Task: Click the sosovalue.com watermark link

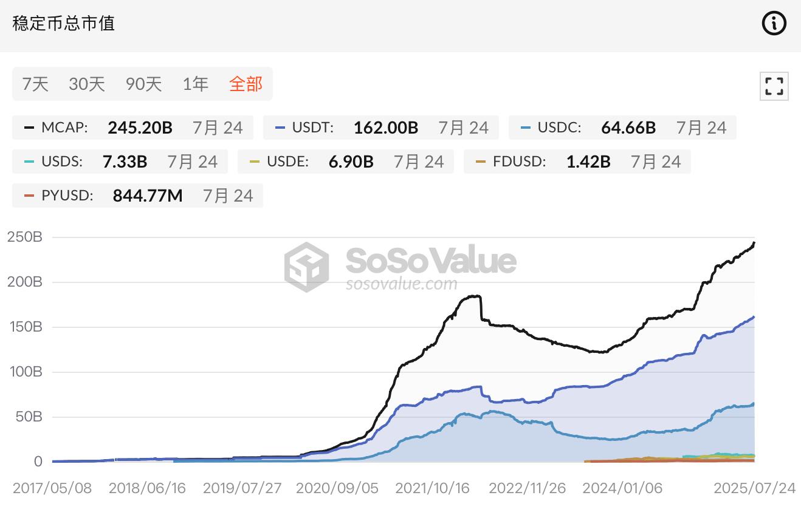Action: pos(402,284)
